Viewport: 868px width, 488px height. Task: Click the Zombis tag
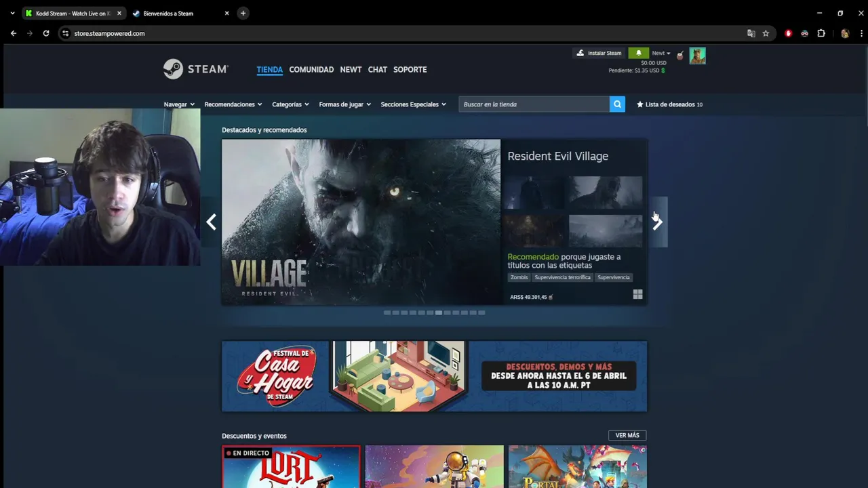(519, 277)
